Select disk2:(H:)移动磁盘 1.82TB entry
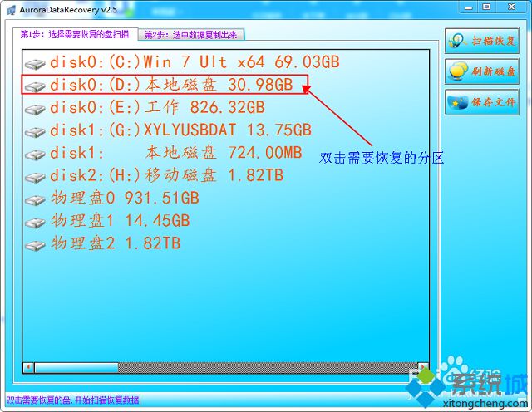 166,175
